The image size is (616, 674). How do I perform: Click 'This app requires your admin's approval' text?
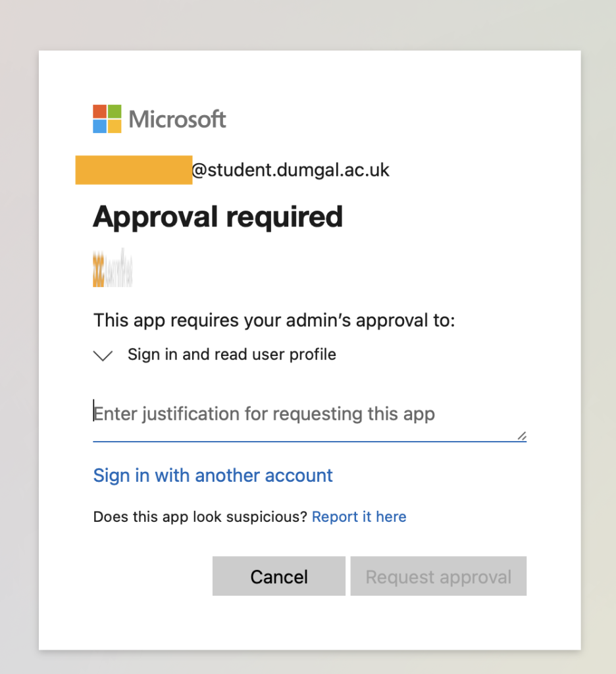pos(274,321)
